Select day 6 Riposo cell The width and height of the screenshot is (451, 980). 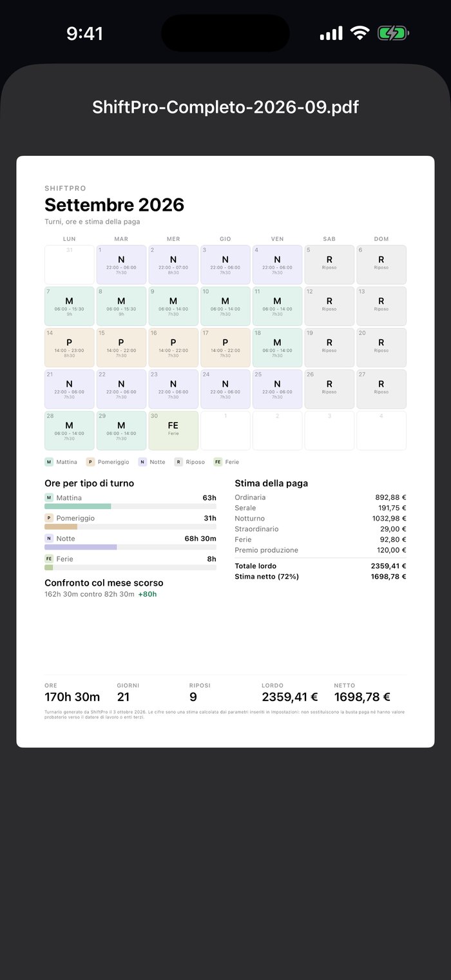pyautogui.click(x=381, y=264)
